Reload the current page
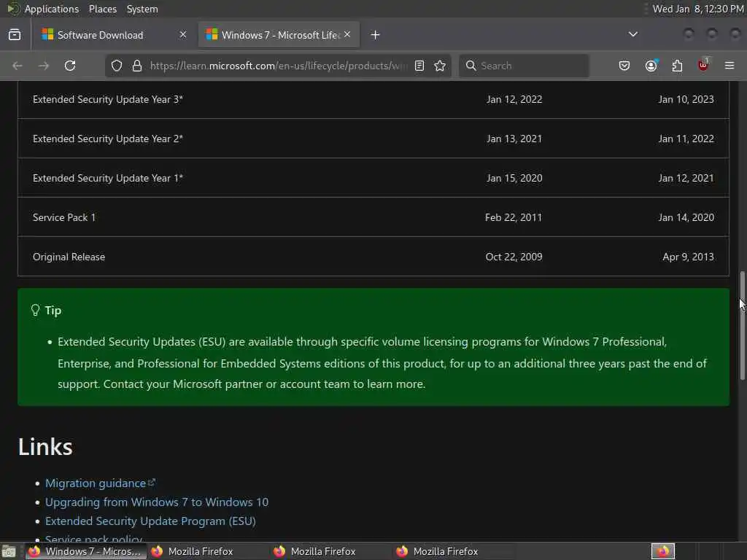 [x=70, y=66]
